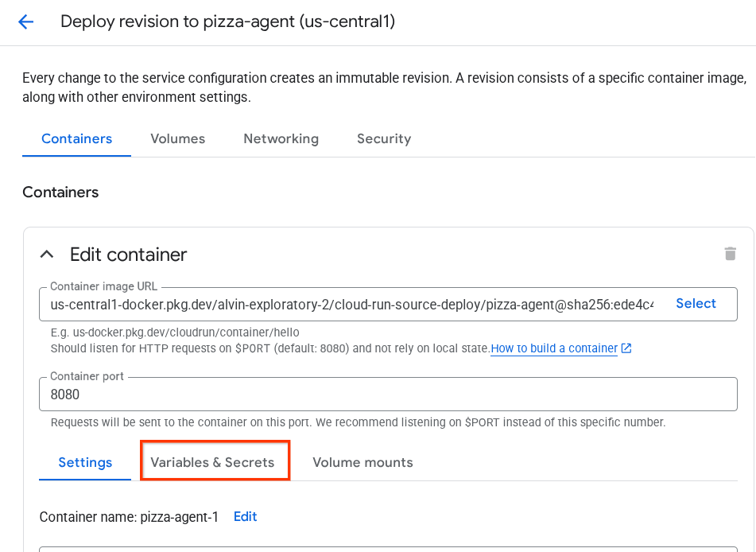
Task: Click the 'Edit container' section heading
Action: click(128, 255)
